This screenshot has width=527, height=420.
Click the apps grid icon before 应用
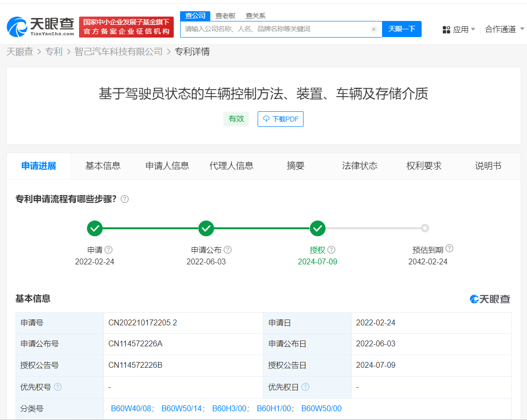point(446,29)
